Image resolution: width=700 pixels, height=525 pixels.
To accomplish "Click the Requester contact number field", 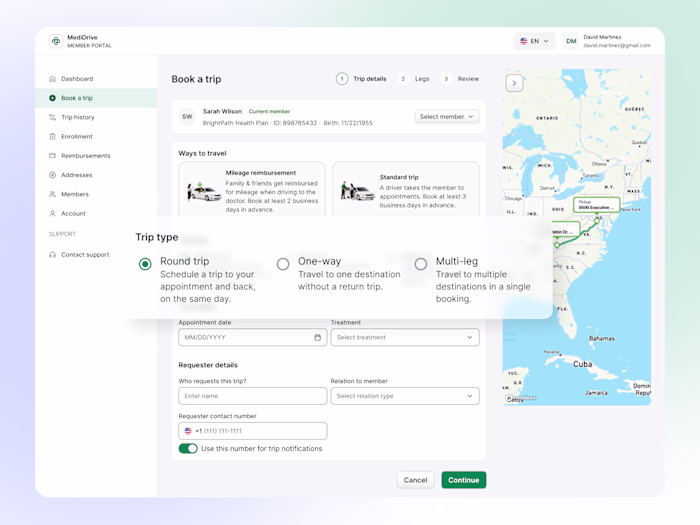I will (253, 431).
